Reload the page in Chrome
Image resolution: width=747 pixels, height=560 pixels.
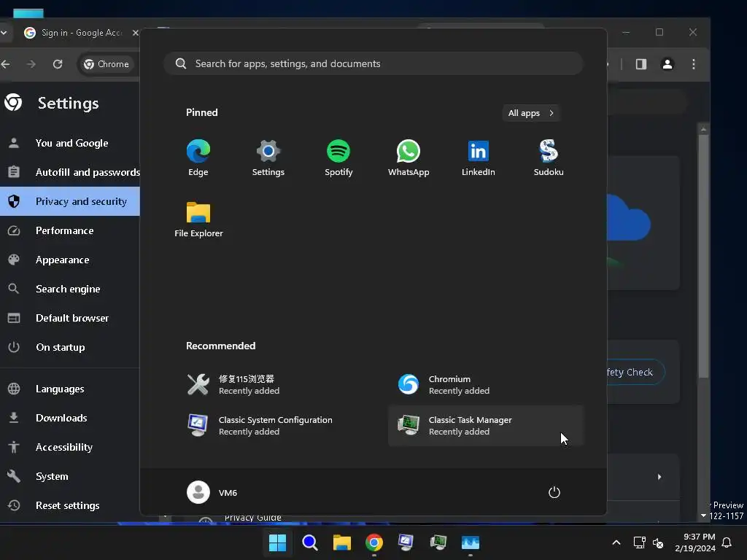(x=58, y=64)
